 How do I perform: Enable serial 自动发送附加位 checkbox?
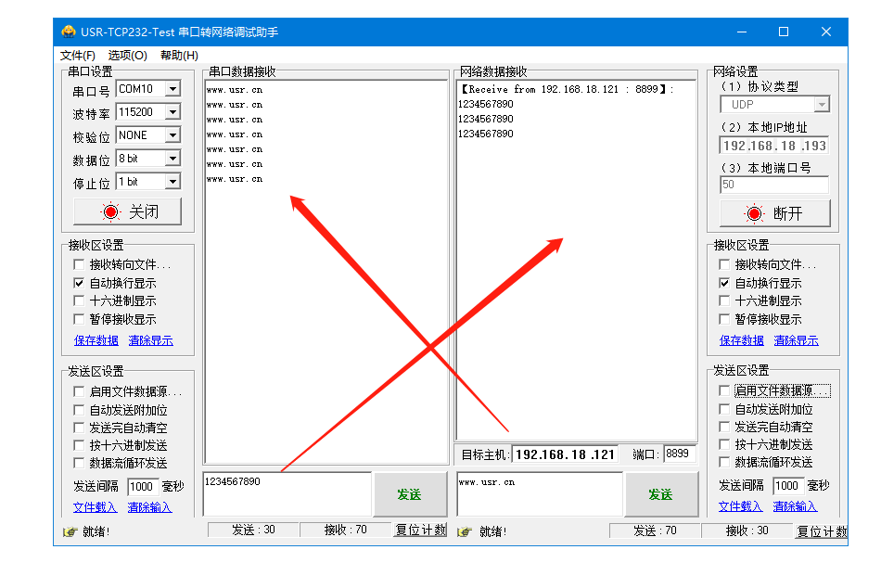tap(79, 410)
